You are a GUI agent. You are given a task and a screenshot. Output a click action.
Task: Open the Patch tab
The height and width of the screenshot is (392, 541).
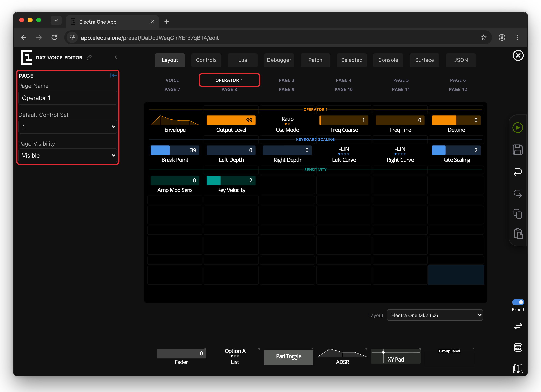click(x=315, y=60)
